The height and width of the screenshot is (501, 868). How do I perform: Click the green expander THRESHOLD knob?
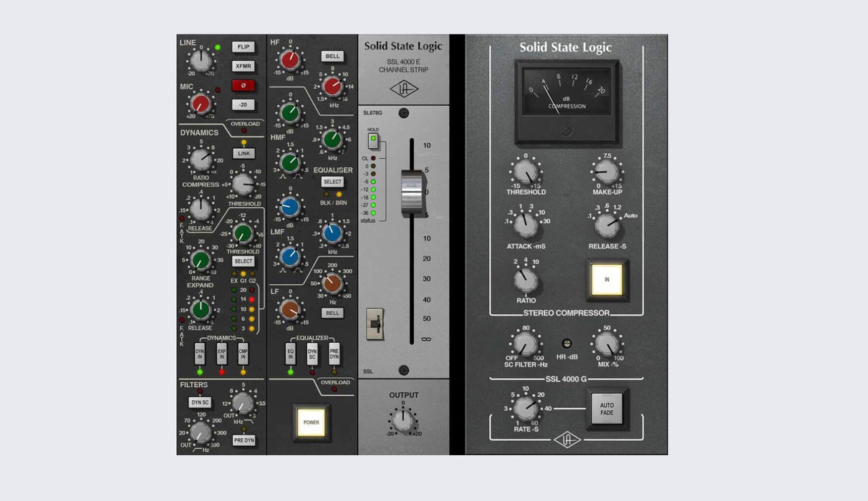coord(243,233)
